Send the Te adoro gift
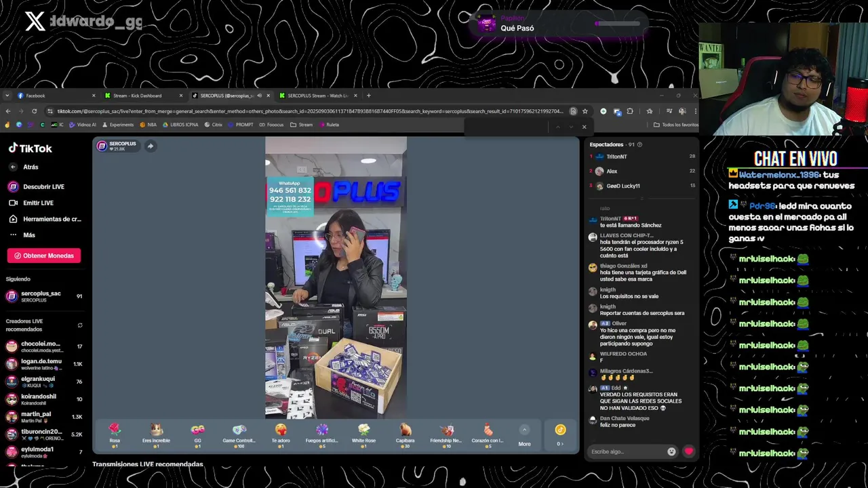The width and height of the screenshot is (868, 488). tap(281, 434)
